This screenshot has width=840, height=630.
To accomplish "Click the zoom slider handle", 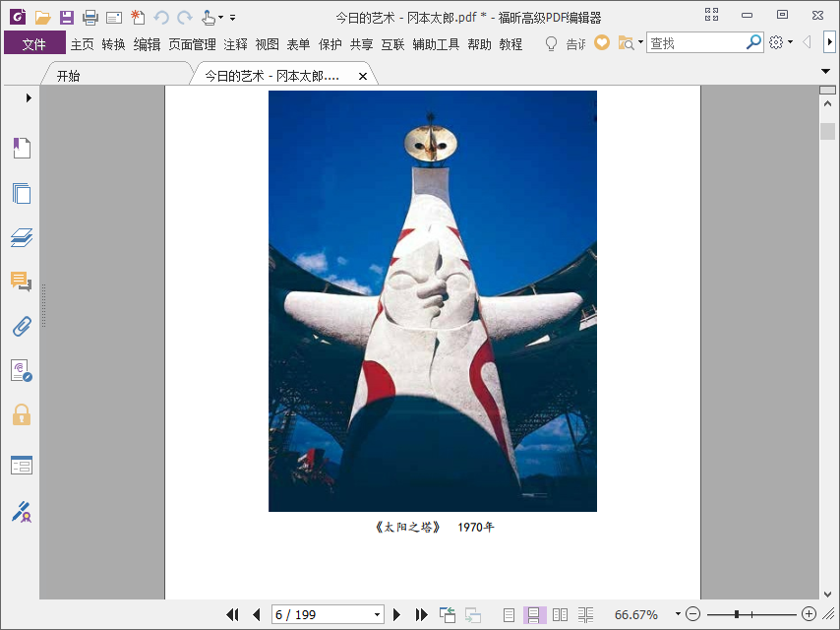I will click(x=737, y=614).
